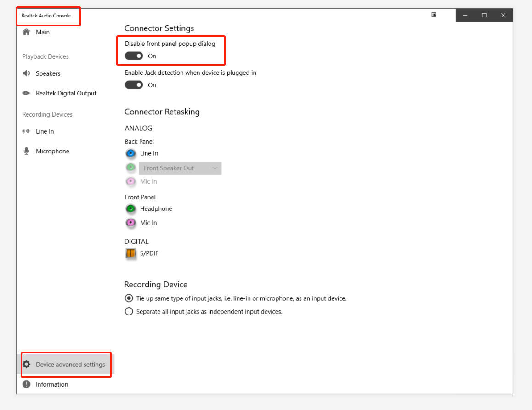Click the green Front Panel Headphone jack
This screenshot has height=410, width=532.
click(130, 208)
